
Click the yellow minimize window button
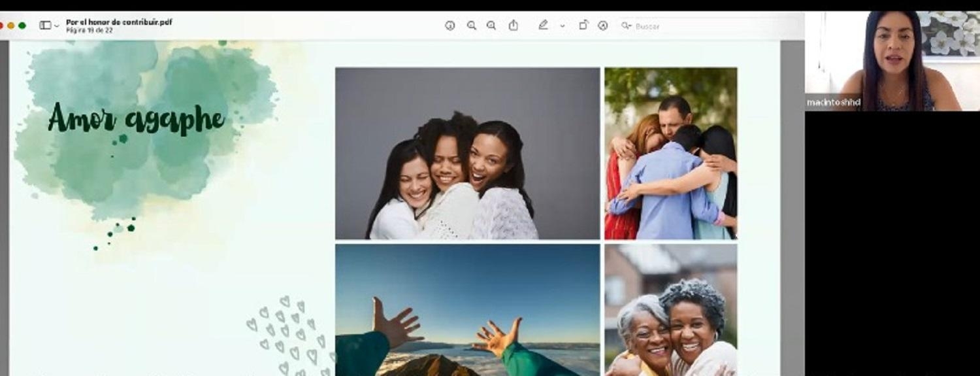10,26
